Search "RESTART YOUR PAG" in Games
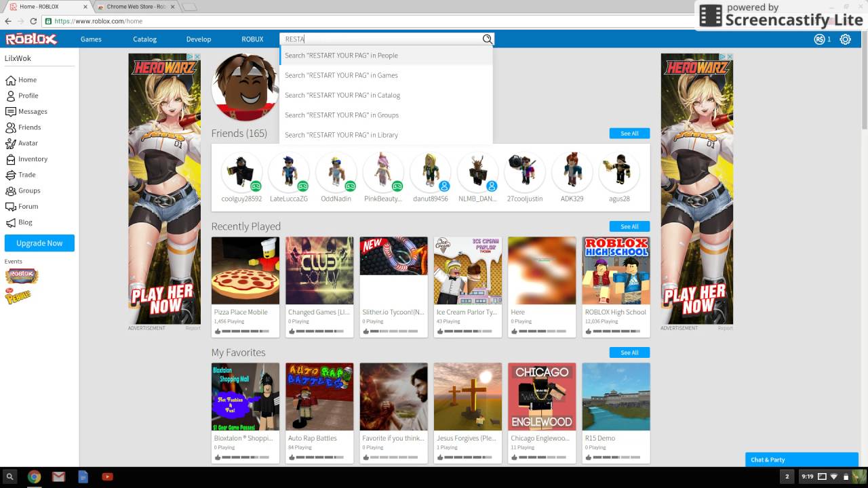Screen dimensions: 868x488 tap(386, 75)
